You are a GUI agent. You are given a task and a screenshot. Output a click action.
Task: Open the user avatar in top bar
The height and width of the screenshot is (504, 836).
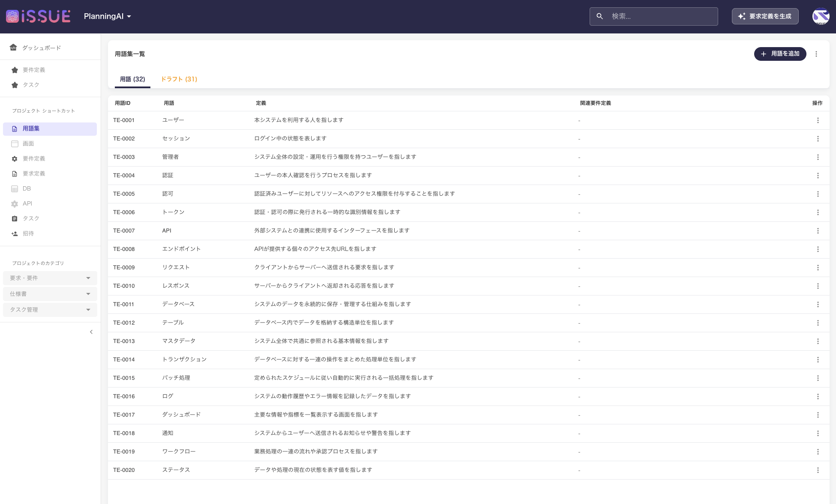[x=821, y=16]
